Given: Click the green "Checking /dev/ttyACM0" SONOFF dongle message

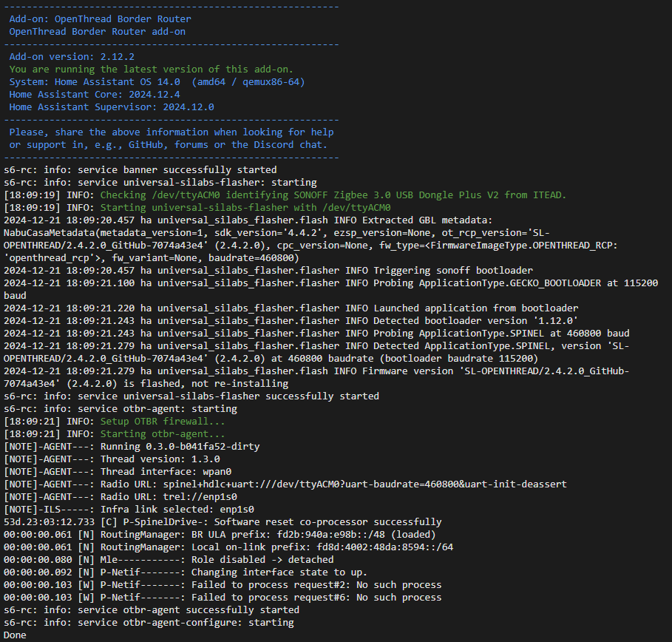Looking at the screenshot, I should [x=333, y=195].
